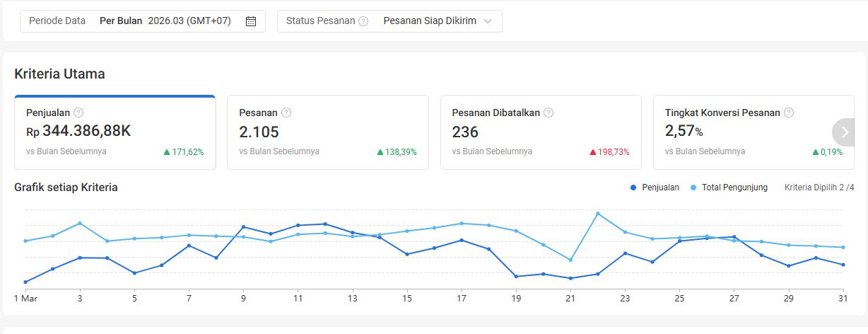The width and height of the screenshot is (868, 334).
Task: Click help icon next to Status Pesanan
Action: click(x=363, y=21)
